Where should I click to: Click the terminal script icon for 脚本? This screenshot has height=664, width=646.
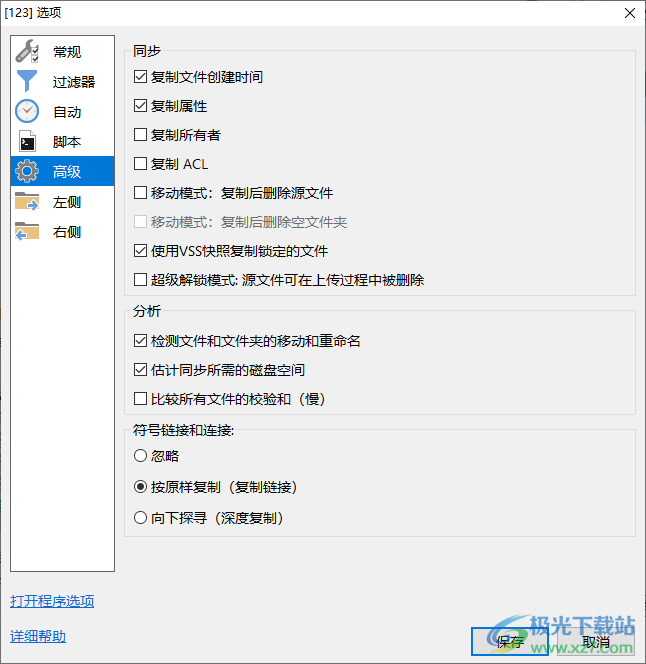pyautogui.click(x=27, y=141)
